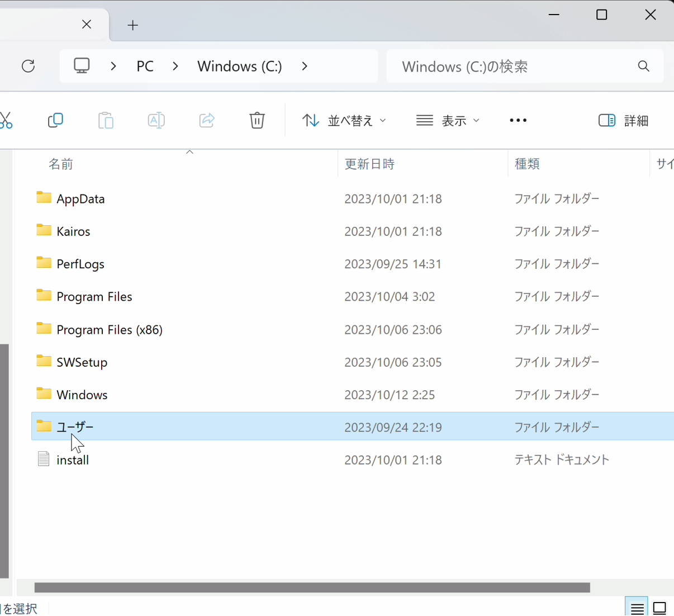Viewport: 674px width, 616px height.
Task: Open the three-dots more options menu
Action: point(518,120)
